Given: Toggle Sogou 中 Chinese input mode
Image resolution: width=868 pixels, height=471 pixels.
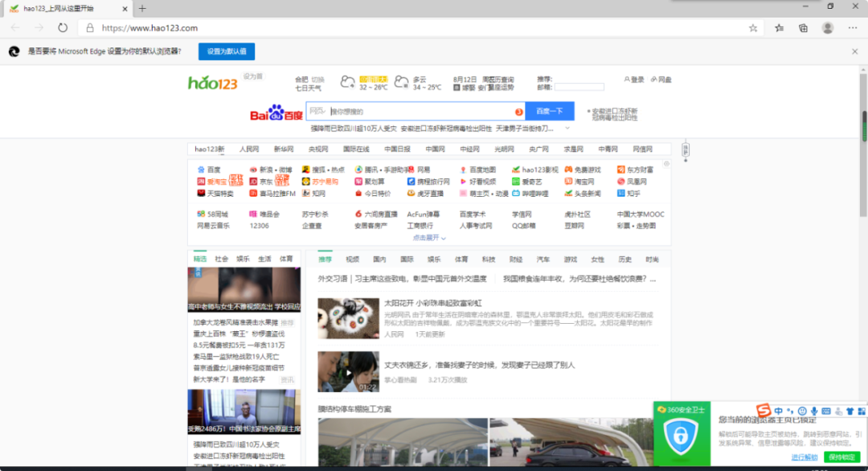Looking at the screenshot, I should [x=778, y=412].
